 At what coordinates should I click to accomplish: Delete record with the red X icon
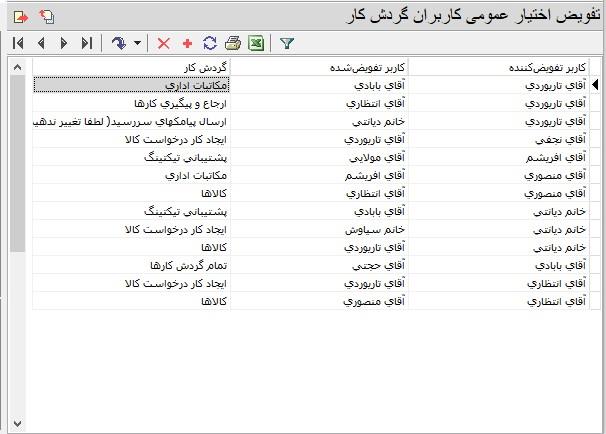point(164,44)
